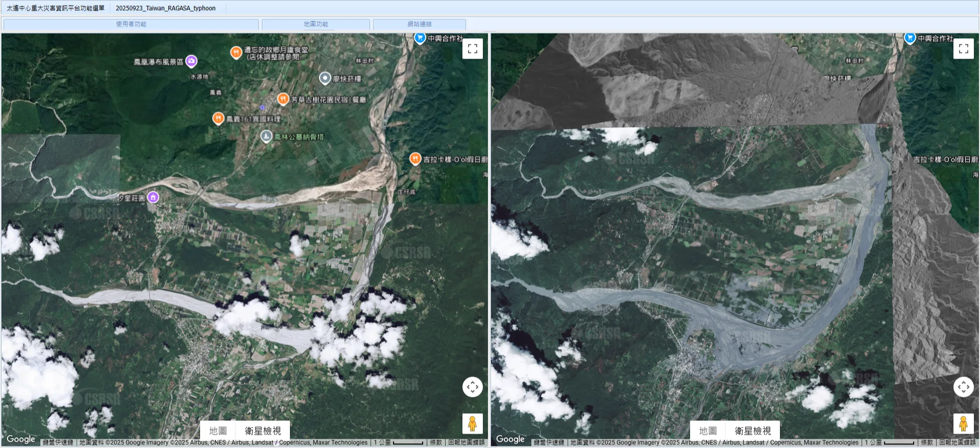
Task: Select the right map Street View pegman
Action: (x=963, y=424)
